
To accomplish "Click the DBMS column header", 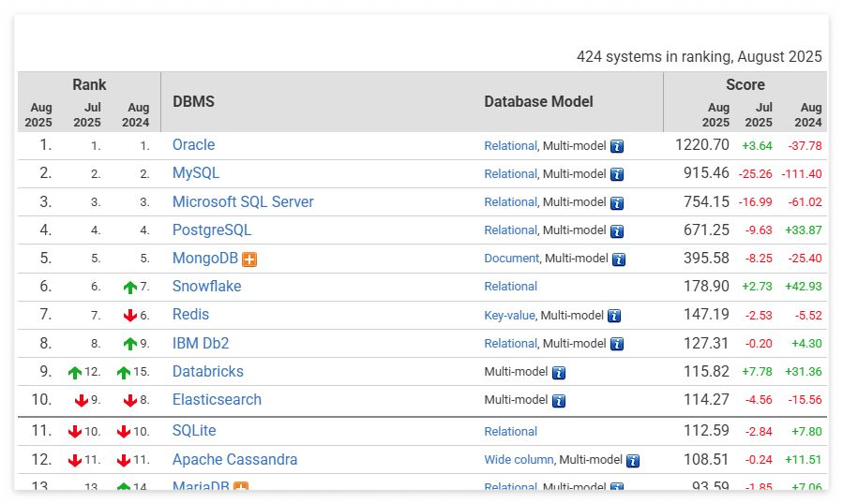I will (193, 101).
